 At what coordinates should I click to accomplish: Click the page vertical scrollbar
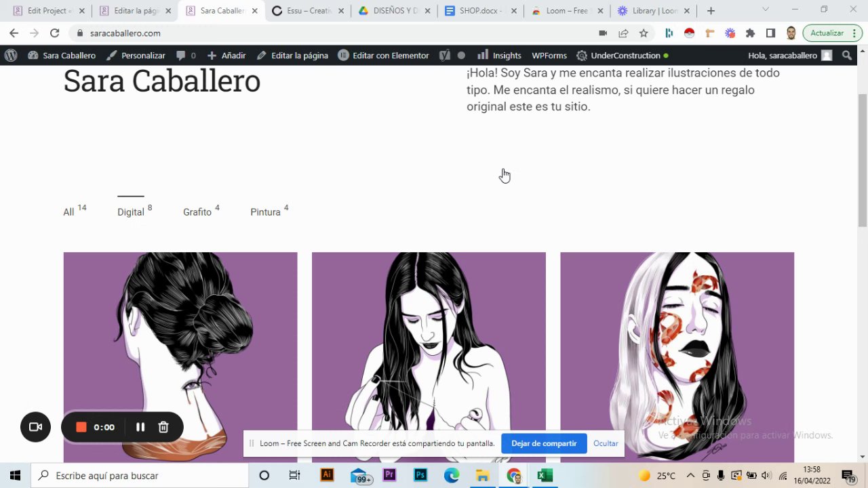click(x=863, y=160)
